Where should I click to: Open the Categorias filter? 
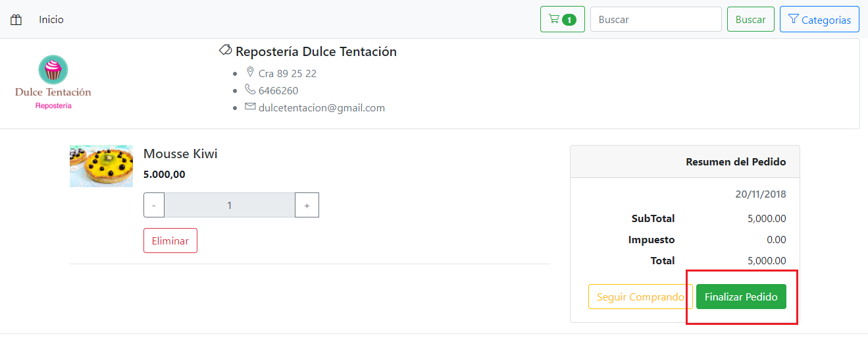[819, 20]
